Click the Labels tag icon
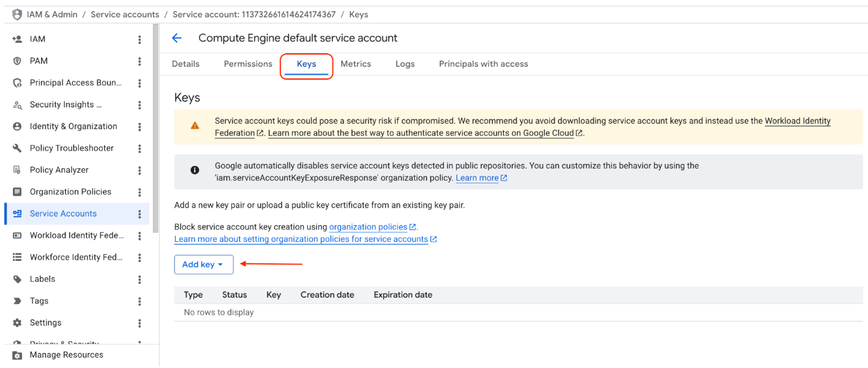 tap(17, 279)
